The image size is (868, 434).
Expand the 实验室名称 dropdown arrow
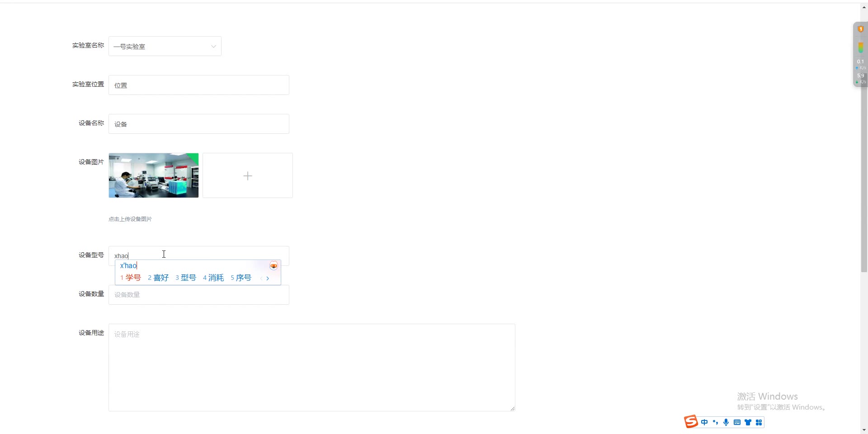pos(213,47)
